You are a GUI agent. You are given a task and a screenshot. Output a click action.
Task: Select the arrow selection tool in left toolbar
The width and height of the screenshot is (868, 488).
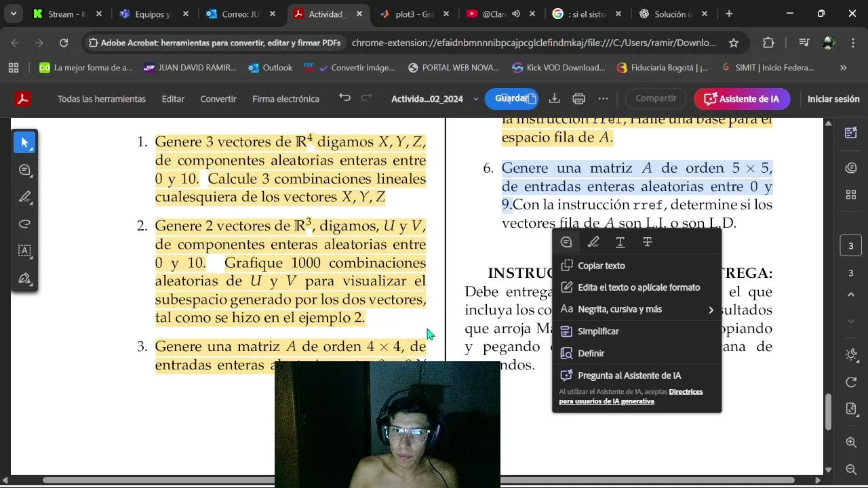(x=25, y=142)
